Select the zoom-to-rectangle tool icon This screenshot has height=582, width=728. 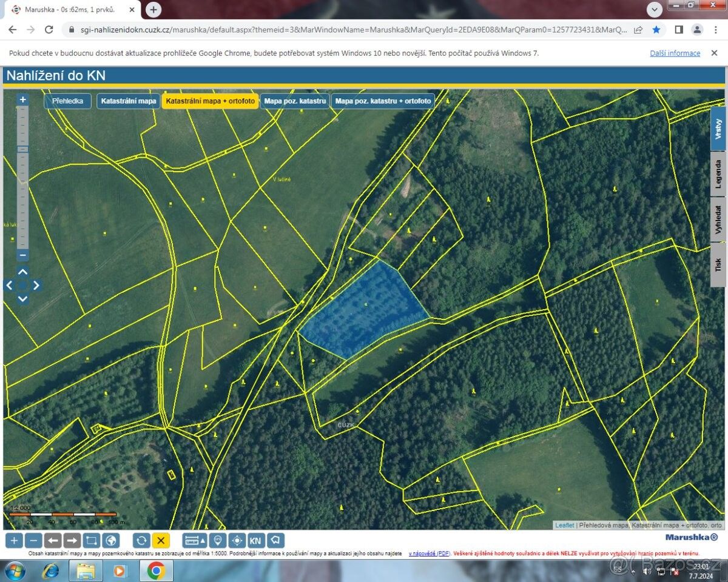92,541
